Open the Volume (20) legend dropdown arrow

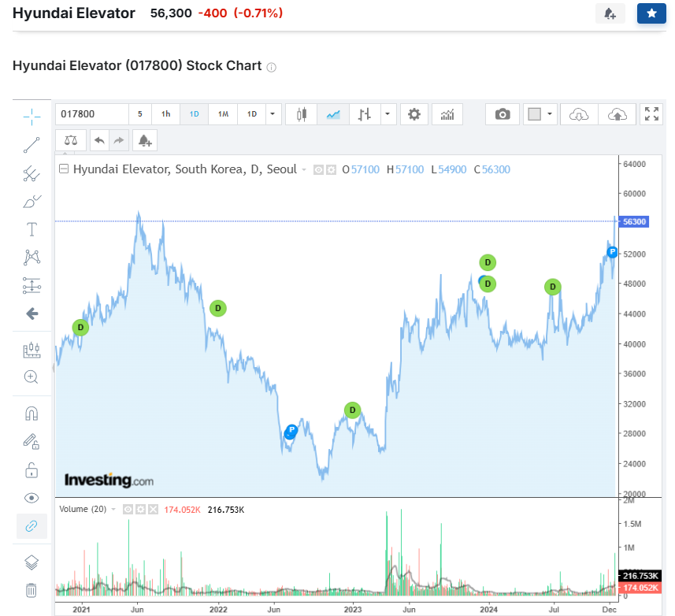pos(113,509)
